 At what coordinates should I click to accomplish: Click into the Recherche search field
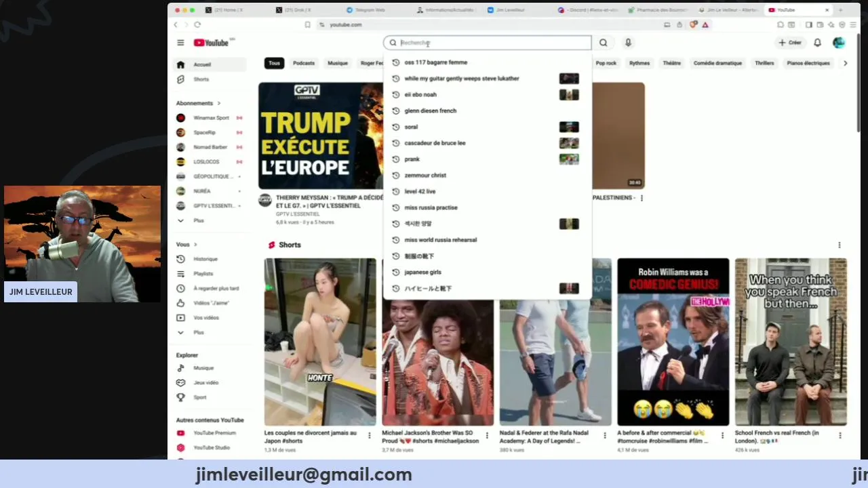[x=487, y=43]
